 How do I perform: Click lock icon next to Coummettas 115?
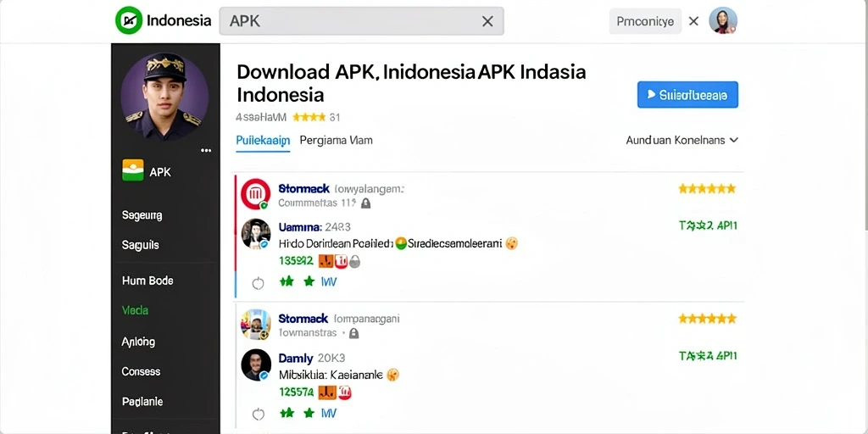[365, 203]
